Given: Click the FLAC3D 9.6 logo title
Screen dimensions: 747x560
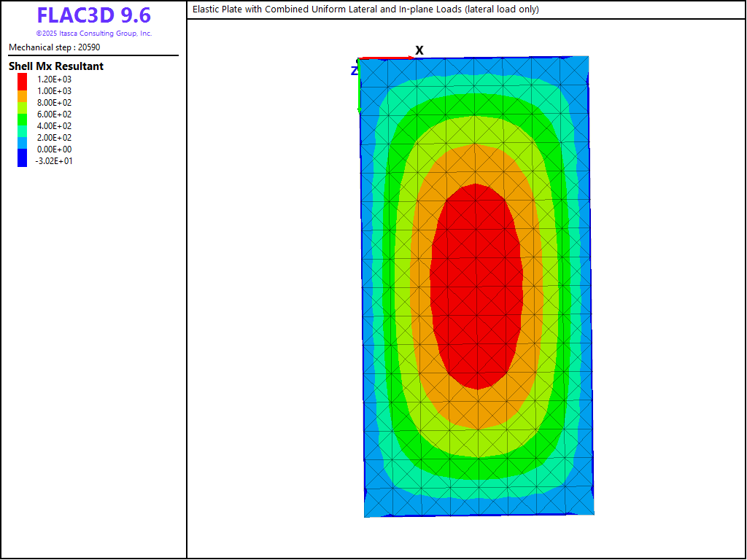Looking at the screenshot, I should click(93, 16).
